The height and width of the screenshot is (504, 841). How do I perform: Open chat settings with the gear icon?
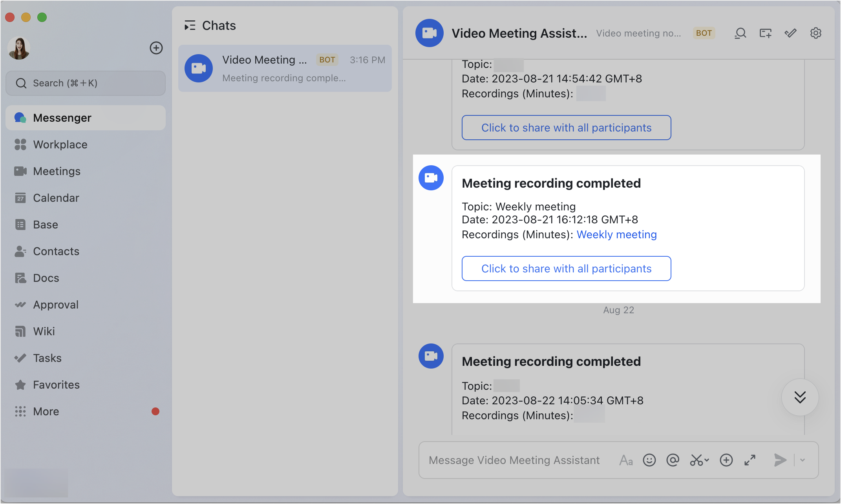[816, 33]
